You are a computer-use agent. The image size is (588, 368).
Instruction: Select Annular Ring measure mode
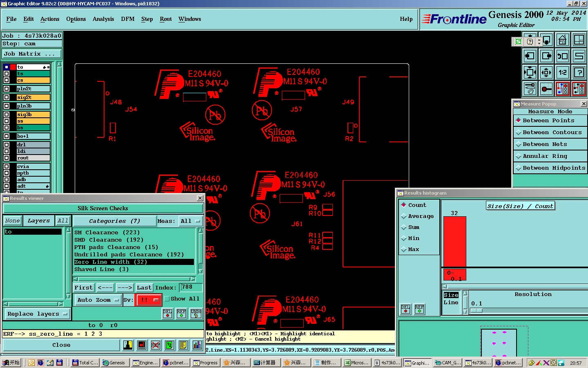click(550, 156)
